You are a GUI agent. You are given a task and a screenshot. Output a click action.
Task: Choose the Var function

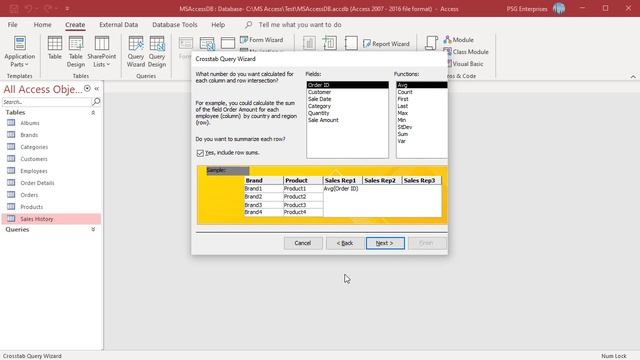pos(422,141)
